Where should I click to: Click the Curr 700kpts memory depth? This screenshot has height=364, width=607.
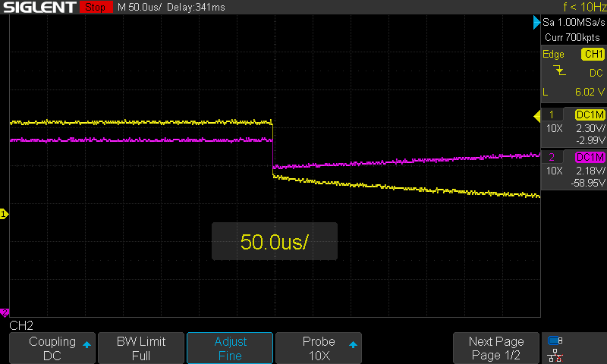[x=572, y=37]
